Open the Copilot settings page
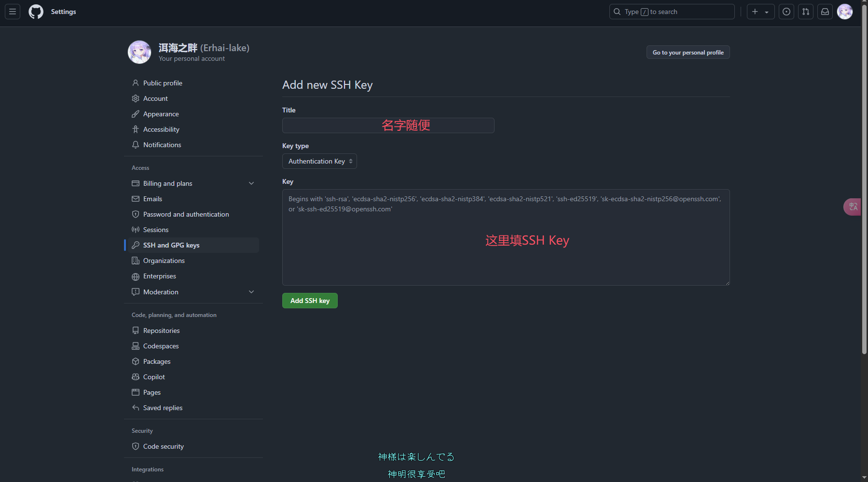The image size is (868, 482). coord(154,377)
